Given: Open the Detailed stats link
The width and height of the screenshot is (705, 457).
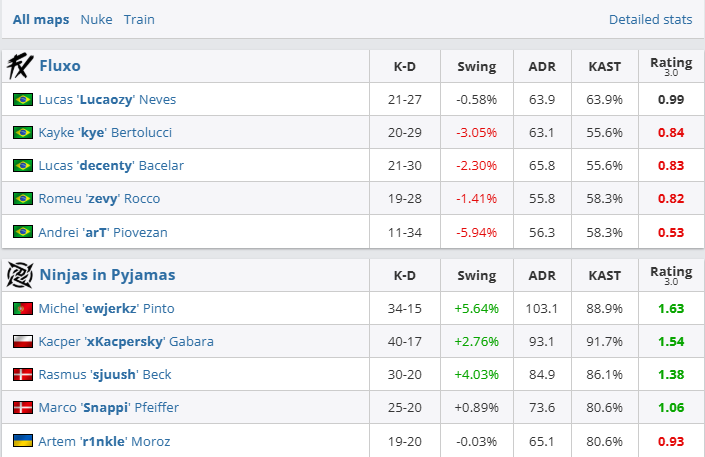Looking at the screenshot, I should (650, 19).
